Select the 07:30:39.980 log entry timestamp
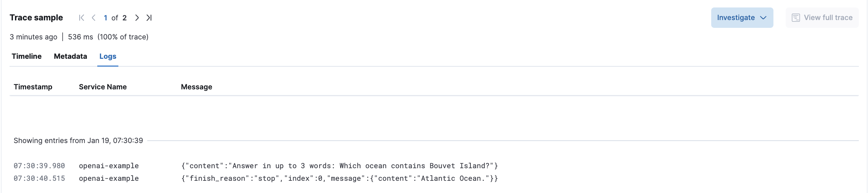This screenshot has width=868, height=193. [39, 166]
